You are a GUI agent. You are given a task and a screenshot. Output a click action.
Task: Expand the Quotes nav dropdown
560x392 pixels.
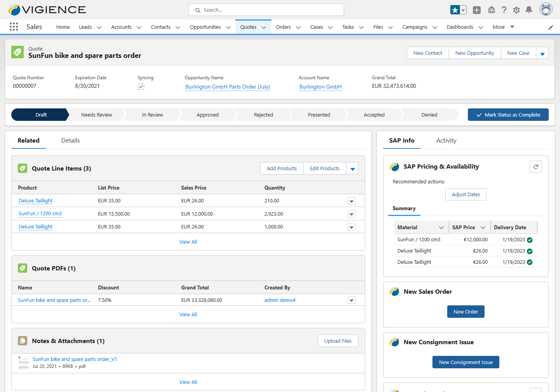pyautogui.click(x=264, y=27)
